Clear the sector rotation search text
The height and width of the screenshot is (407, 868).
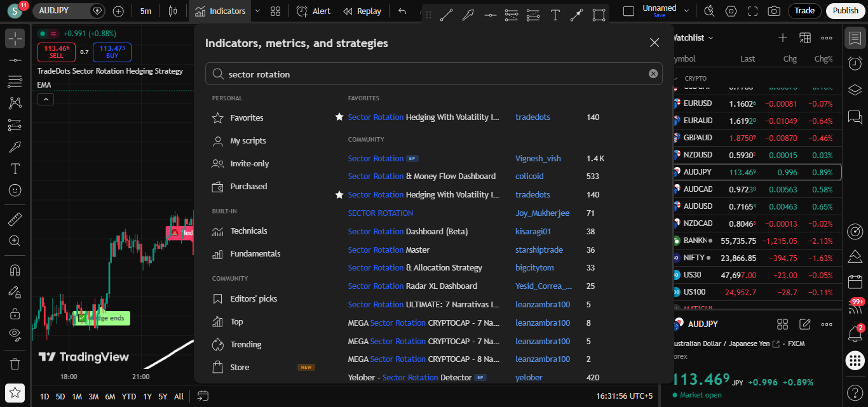(x=653, y=74)
